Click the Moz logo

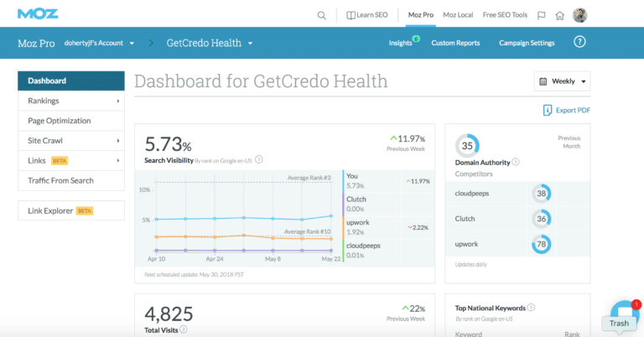[x=38, y=13]
